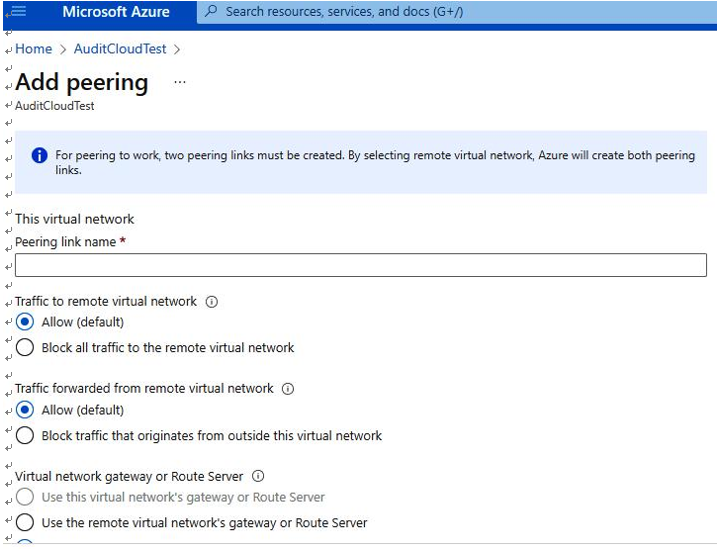Focus the Peering link name text field
This screenshot has height=549, width=722.
(361, 265)
